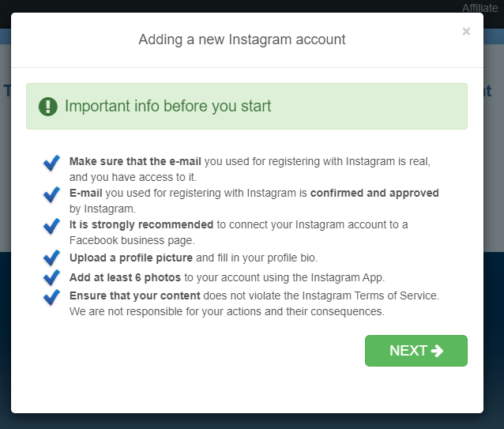The image size is (504, 429).
Task: Click the 'Important info before you start' heading
Action: coord(167,106)
